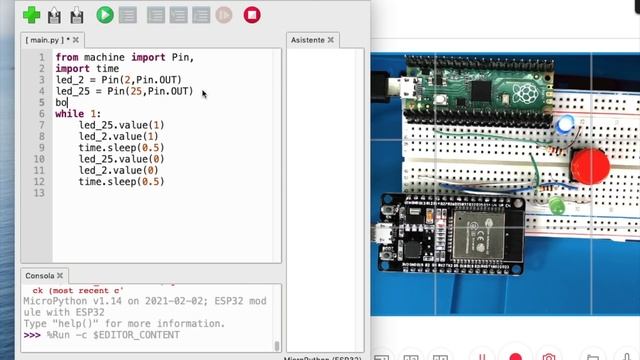Viewport: 640px width, 360px height.
Task: Click 'led_25.value(1)' on line 7
Action: pos(121,125)
